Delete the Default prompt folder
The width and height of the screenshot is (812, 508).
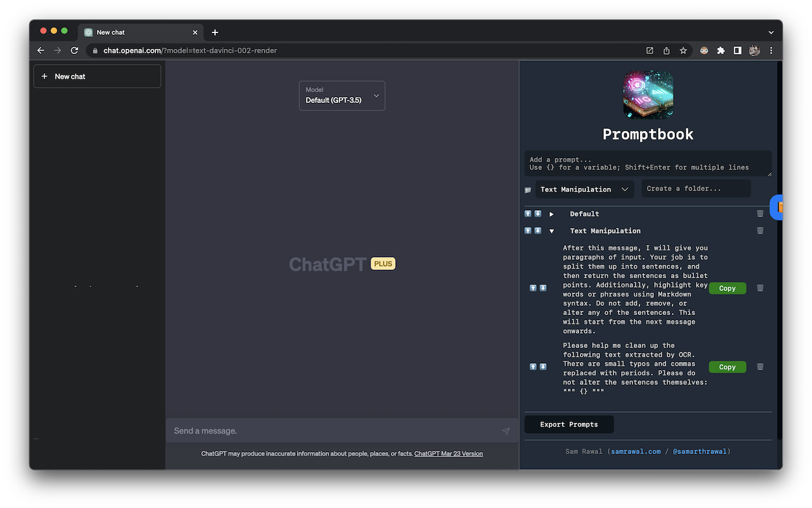tap(760, 213)
